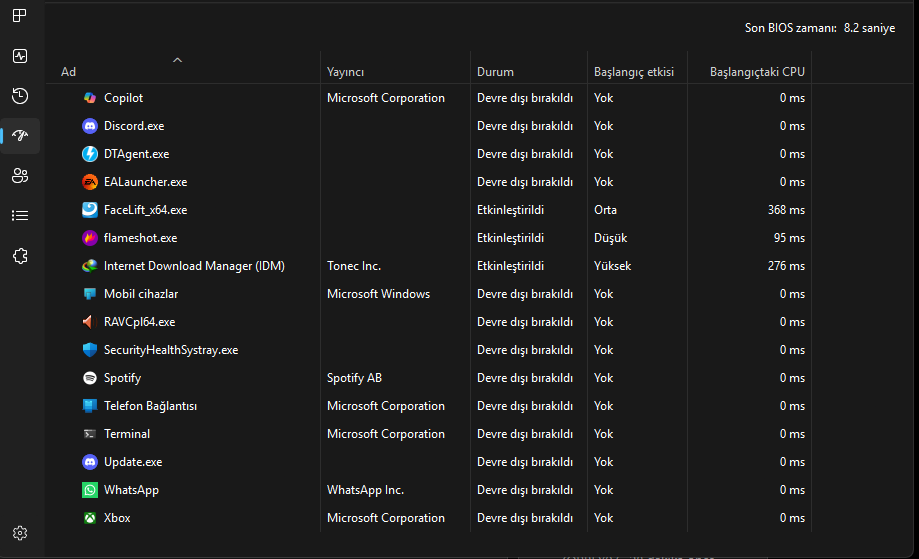Select the EALauncher.exe entry
Viewport: 919px width, 559px height.
(x=145, y=182)
